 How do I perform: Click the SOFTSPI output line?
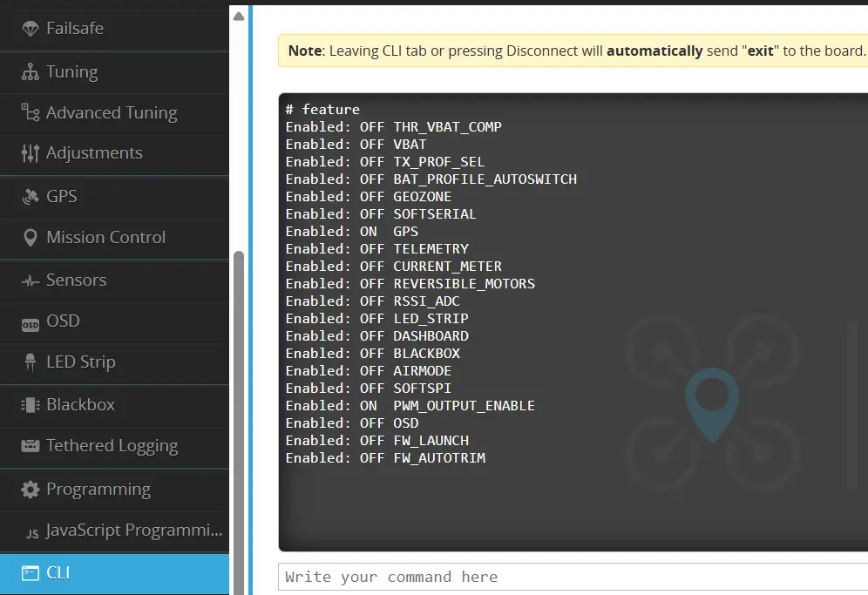369,389
